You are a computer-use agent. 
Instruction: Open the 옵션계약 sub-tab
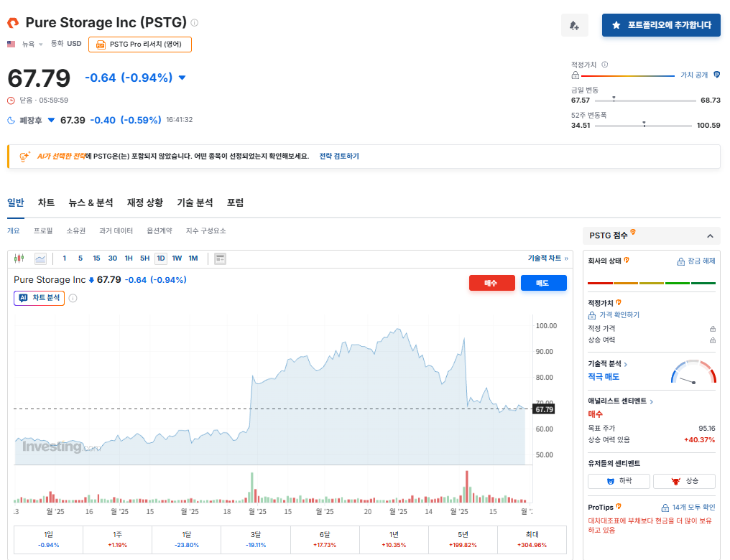click(160, 230)
